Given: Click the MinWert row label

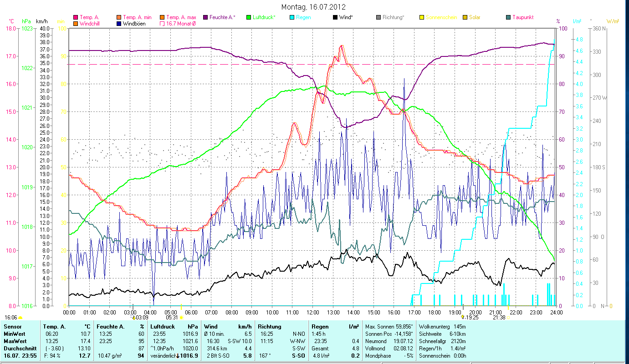Looking at the screenshot, I should (x=14, y=334).
